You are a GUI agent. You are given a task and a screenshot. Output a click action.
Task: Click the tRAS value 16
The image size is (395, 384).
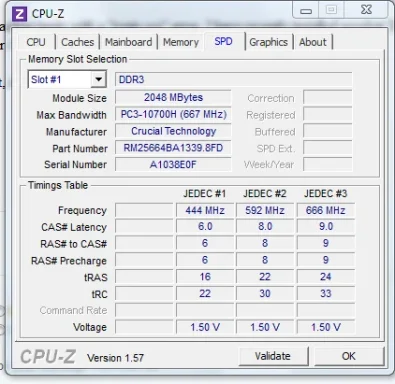click(x=205, y=277)
